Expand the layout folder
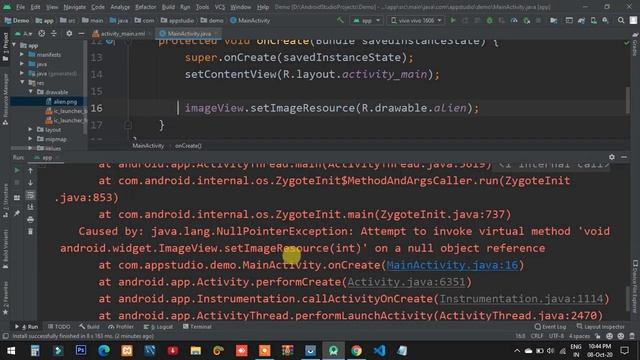 pyautogui.click(x=31, y=129)
